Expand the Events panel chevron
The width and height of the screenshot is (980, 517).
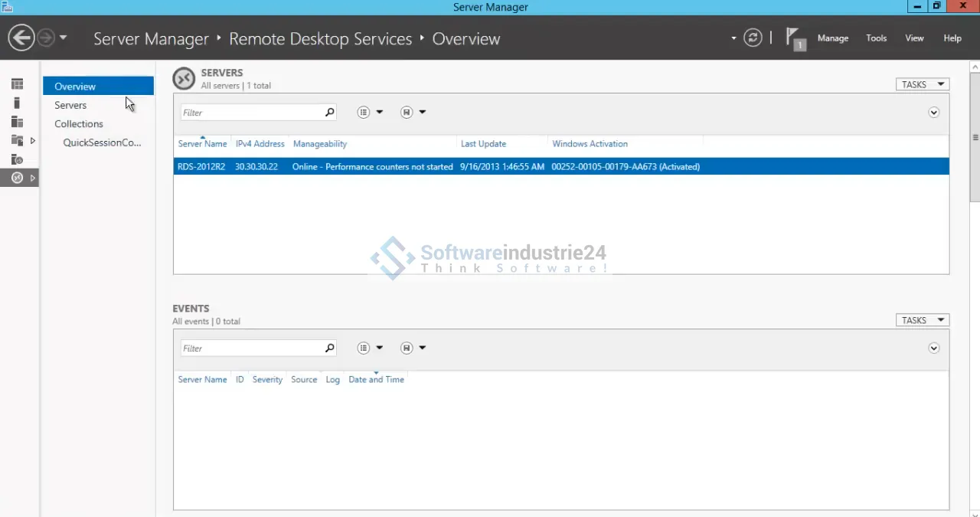(x=933, y=348)
